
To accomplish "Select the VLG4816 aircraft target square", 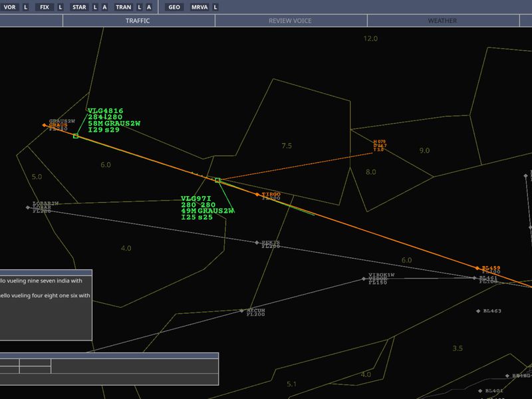I will pos(76,136).
